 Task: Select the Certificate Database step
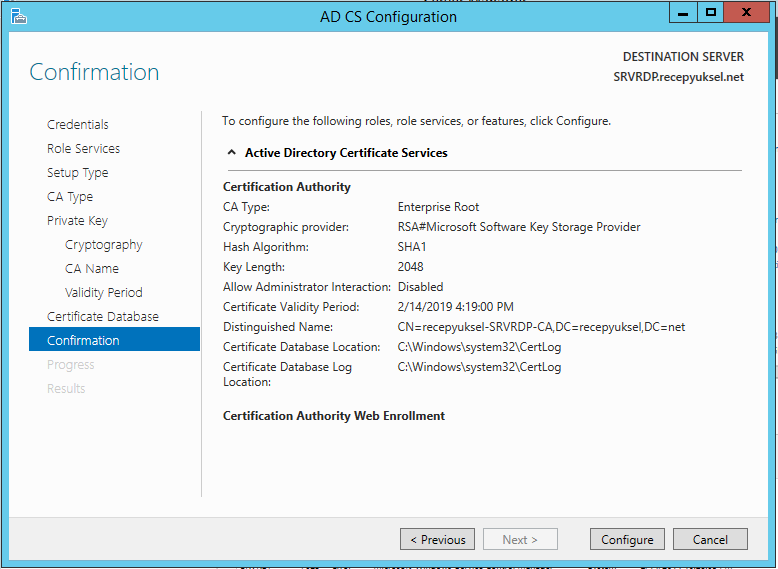click(103, 316)
